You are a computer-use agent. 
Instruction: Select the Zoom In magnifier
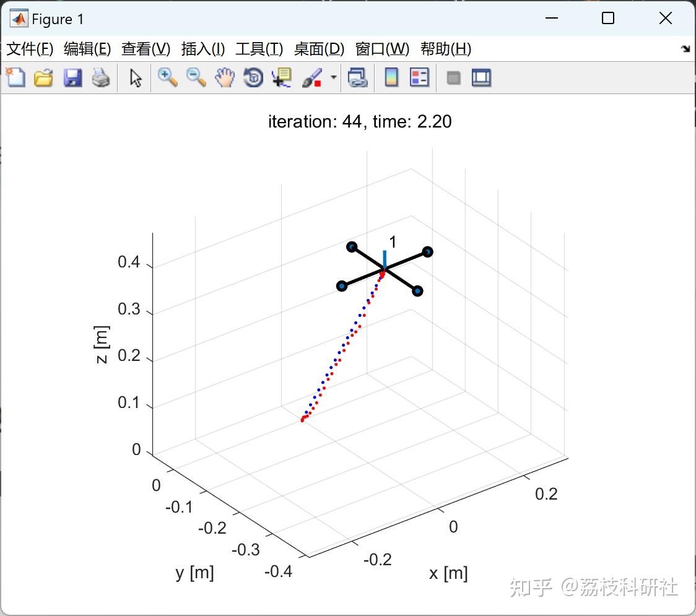(x=167, y=77)
